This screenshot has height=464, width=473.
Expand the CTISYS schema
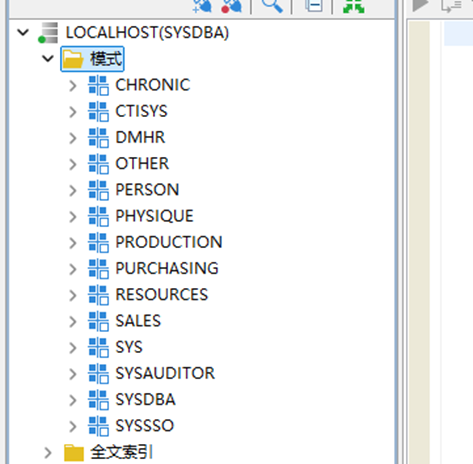click(73, 112)
